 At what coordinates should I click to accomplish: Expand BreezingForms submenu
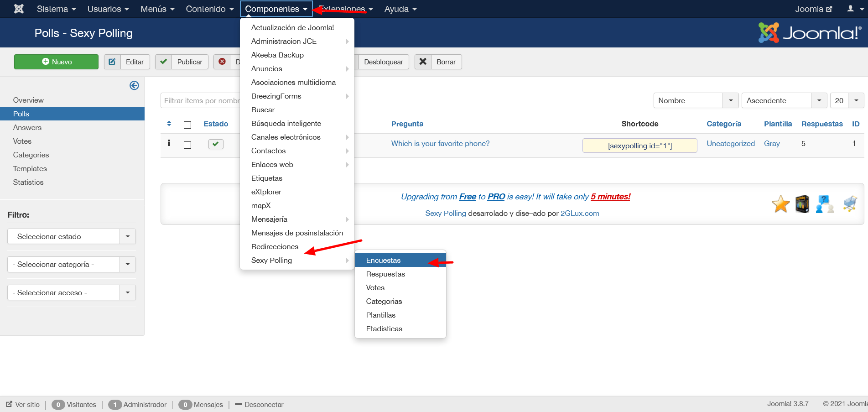tap(297, 96)
